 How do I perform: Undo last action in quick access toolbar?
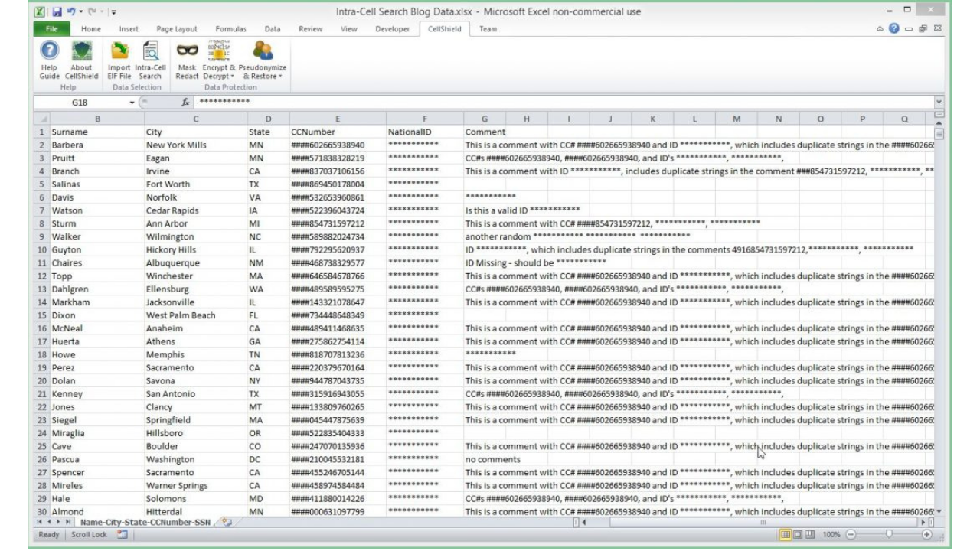[72, 11]
